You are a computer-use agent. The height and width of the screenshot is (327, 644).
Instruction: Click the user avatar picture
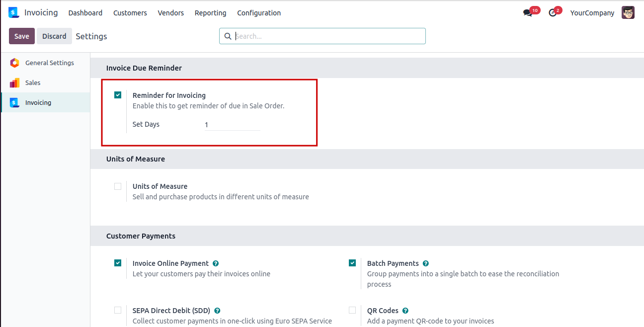point(628,13)
